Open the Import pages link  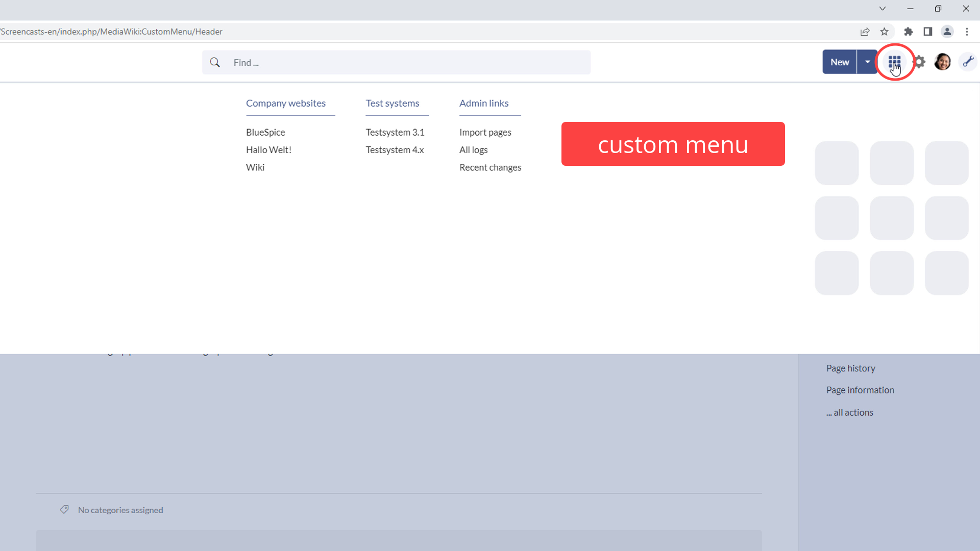pyautogui.click(x=485, y=132)
